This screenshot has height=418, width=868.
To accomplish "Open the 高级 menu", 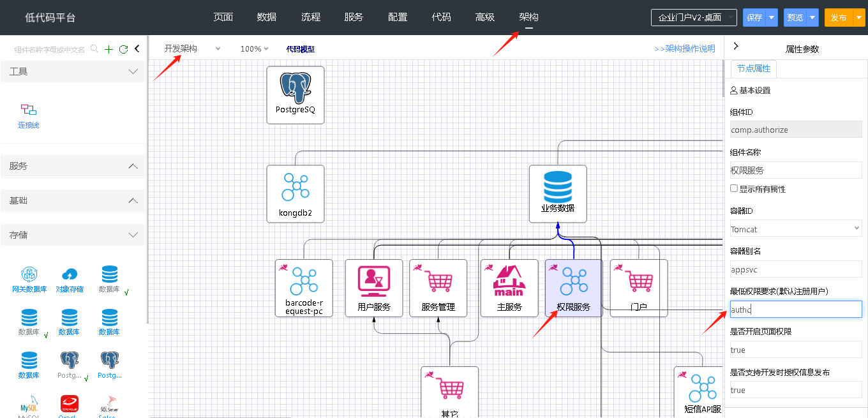I will 485,17.
